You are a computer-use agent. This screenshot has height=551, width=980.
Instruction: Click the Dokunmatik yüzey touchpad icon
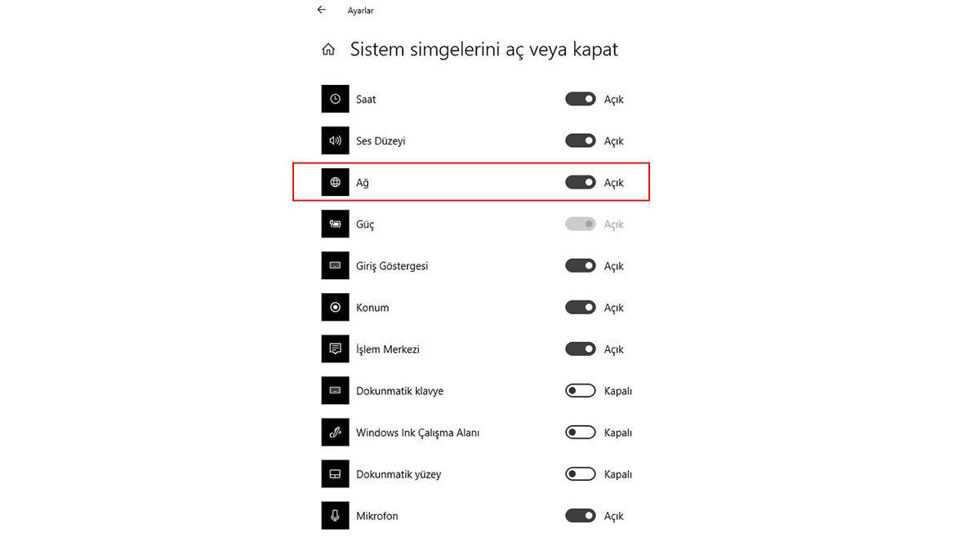335,473
